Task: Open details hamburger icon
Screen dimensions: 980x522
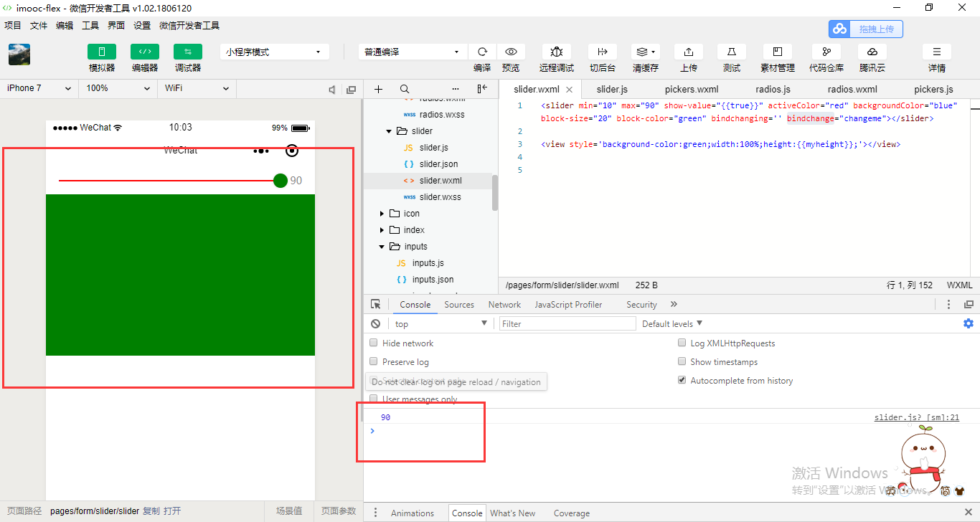Action: coord(937,52)
